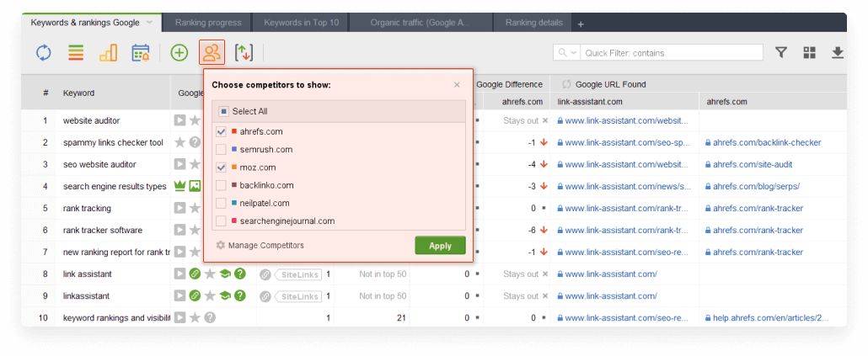The width and height of the screenshot is (868, 356).
Task: Focus the Quick Filter: contains input
Action: 672,53
